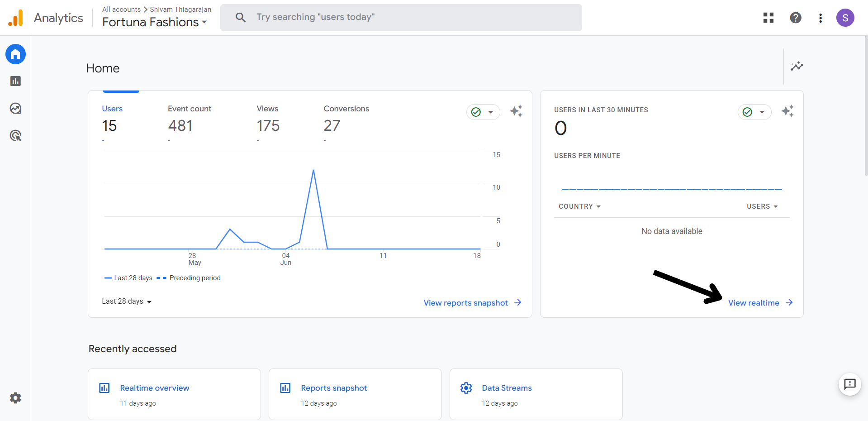This screenshot has width=868, height=421.
Task: Click the Realtime overview card icon
Action: click(104, 388)
